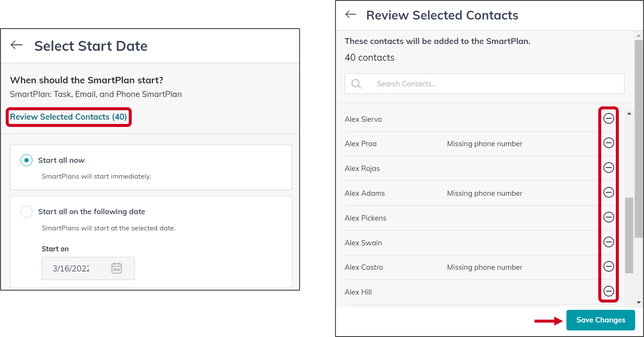The width and height of the screenshot is (644, 337).
Task: Open Review Selected Contacts (40) link
Action: pos(68,117)
